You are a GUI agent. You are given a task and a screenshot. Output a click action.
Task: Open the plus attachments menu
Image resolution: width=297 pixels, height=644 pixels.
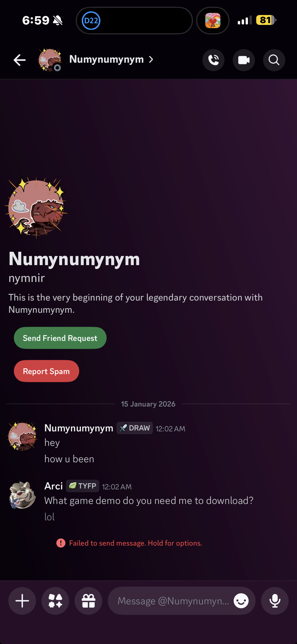coord(22,601)
